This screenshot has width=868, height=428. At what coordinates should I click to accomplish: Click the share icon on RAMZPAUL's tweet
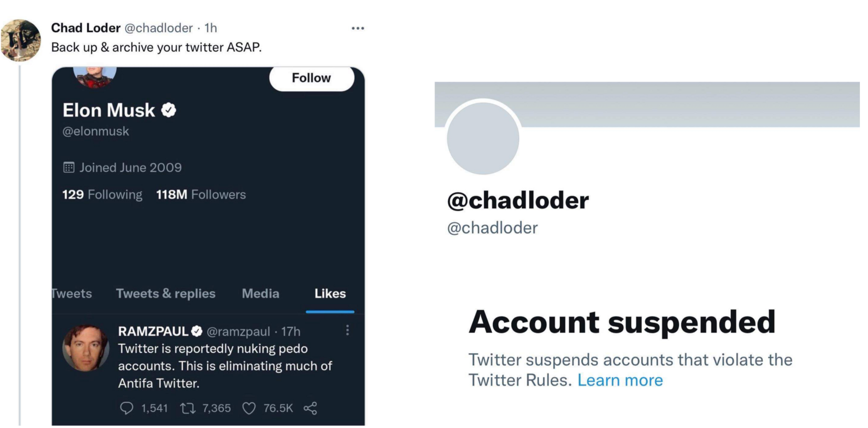point(310,408)
